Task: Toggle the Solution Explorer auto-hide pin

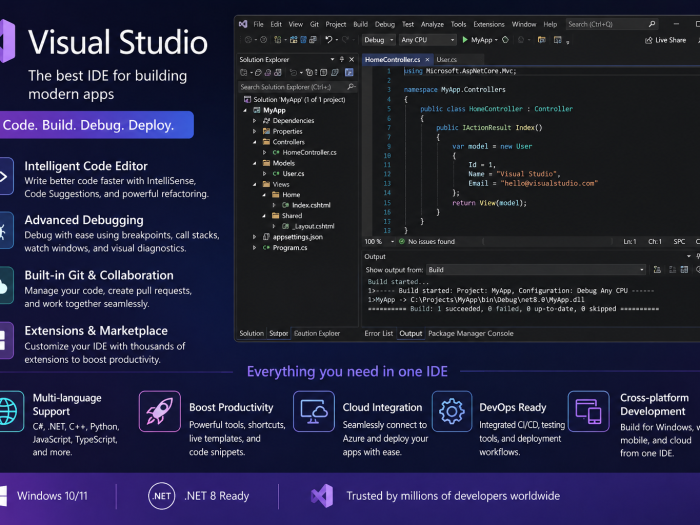Action: click(342, 59)
